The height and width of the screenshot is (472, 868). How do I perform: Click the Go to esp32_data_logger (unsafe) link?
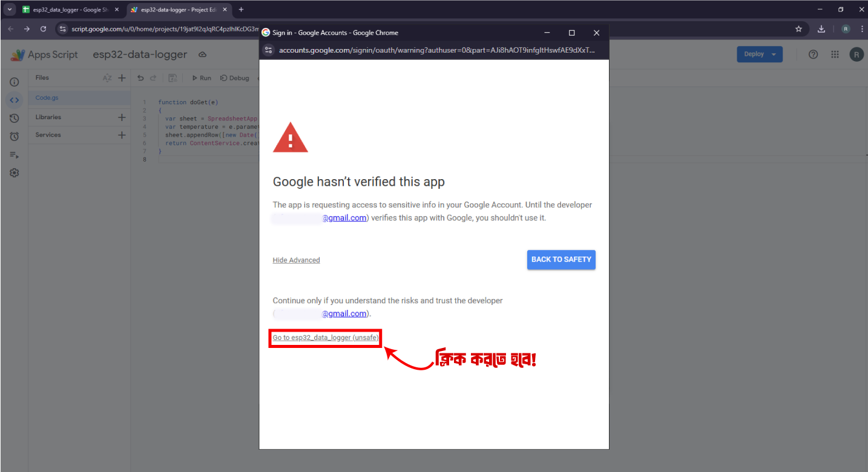[326, 338]
